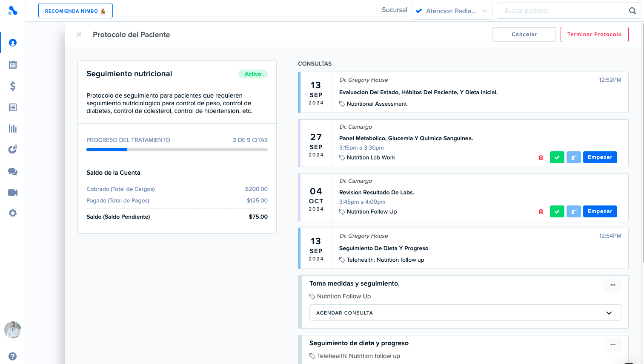Click the page vertical scrollbar

coord(642,143)
